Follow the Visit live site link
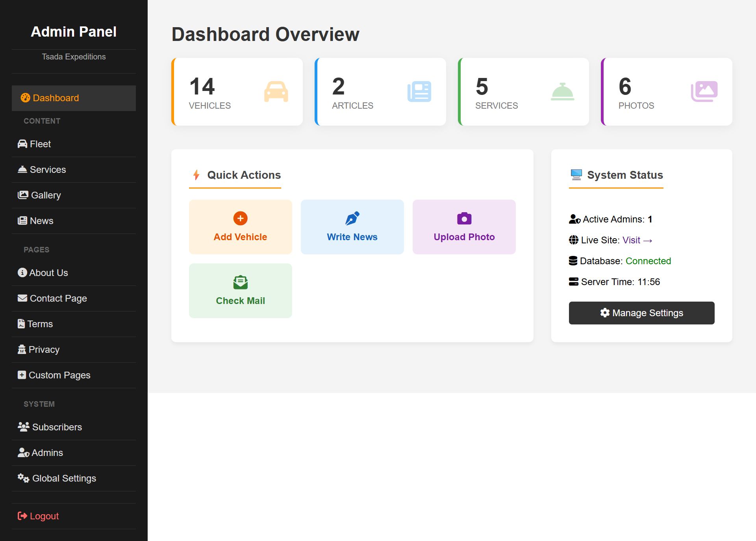756x541 pixels. 637,240
